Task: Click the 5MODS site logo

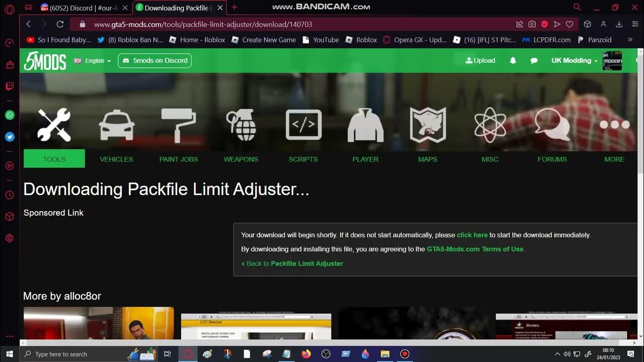Action: coord(45,61)
